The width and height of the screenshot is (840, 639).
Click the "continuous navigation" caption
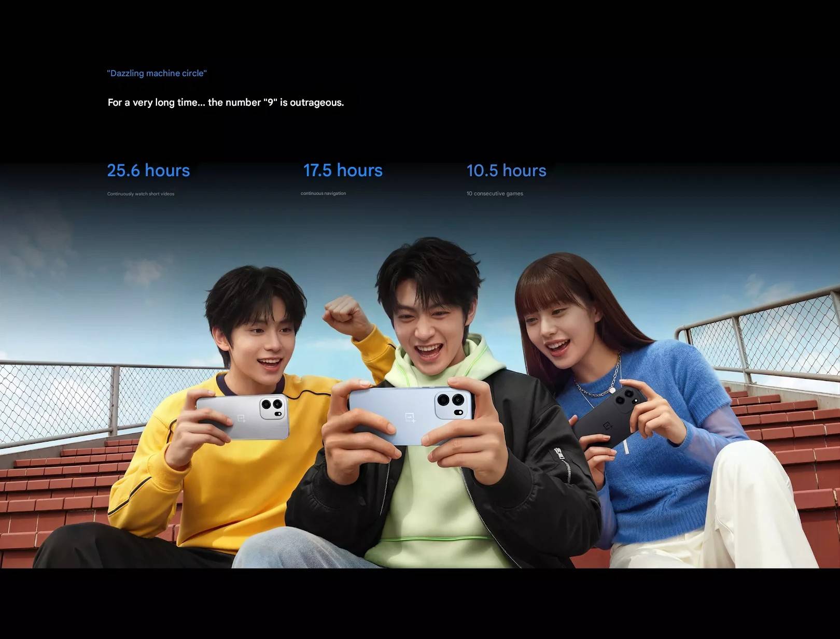pos(323,193)
